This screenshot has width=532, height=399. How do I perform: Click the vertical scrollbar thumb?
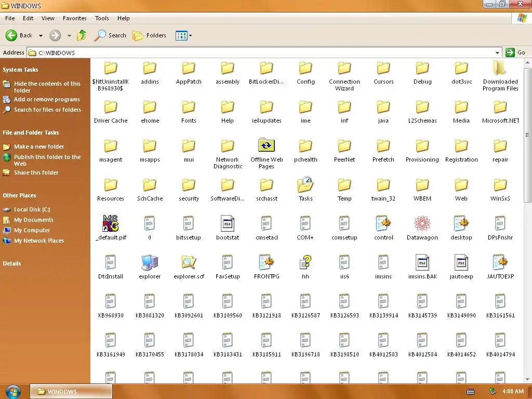pos(528,135)
